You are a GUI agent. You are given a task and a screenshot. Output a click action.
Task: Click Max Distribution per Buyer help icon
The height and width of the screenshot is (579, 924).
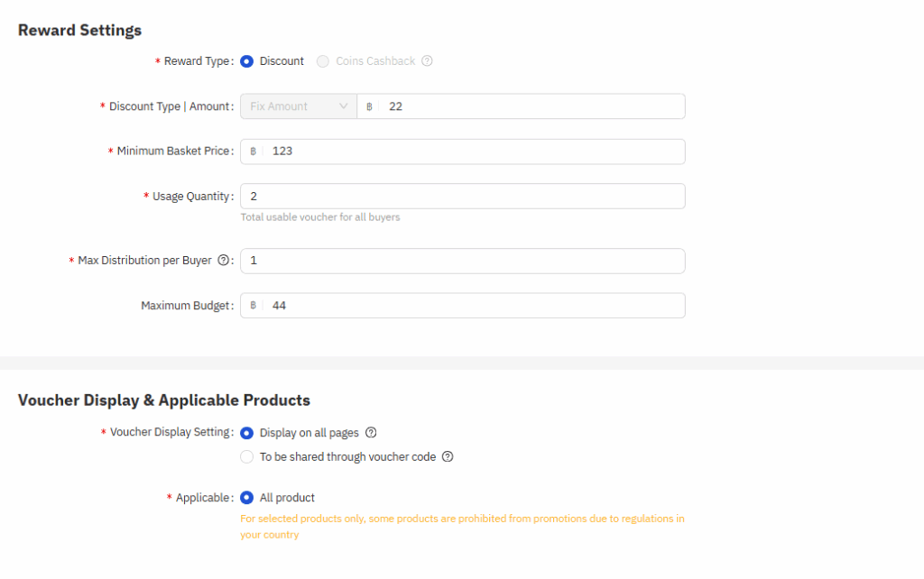223,261
